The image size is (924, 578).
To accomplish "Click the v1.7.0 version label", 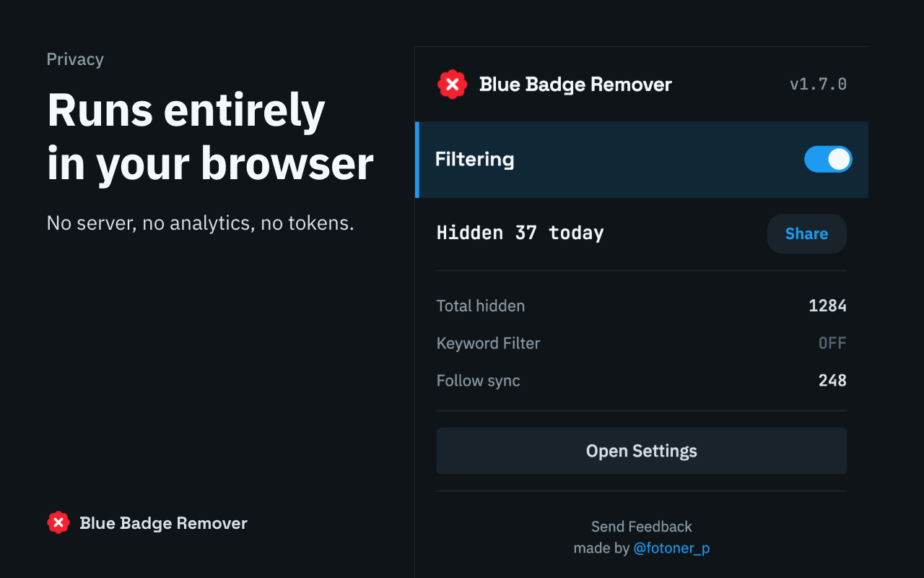I will (818, 85).
